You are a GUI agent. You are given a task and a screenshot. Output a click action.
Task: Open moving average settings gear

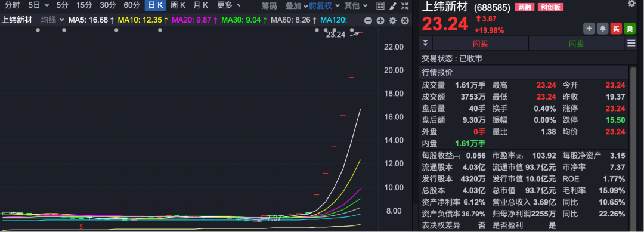point(392,20)
